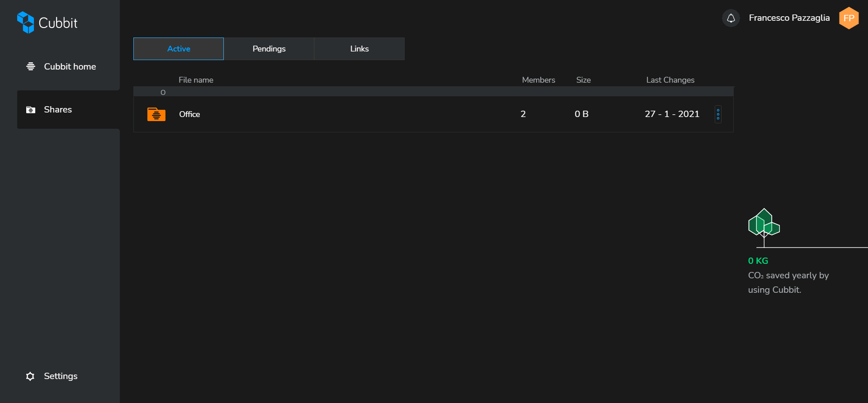Open the Francesco Pazzaglia account menu

789,18
